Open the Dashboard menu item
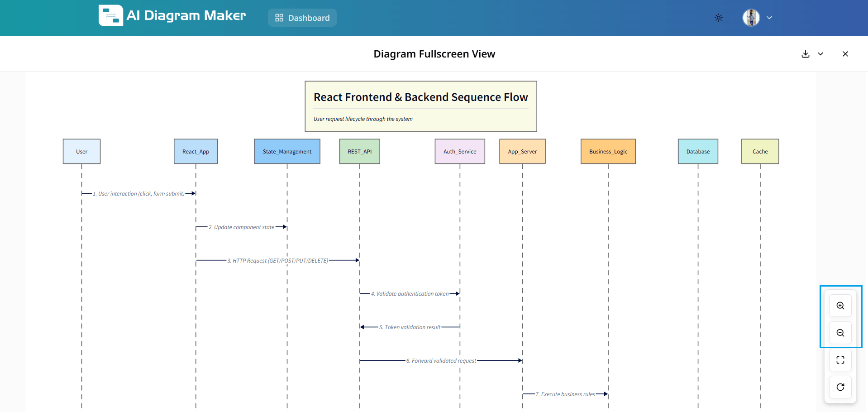This screenshot has width=868, height=412. point(302,18)
